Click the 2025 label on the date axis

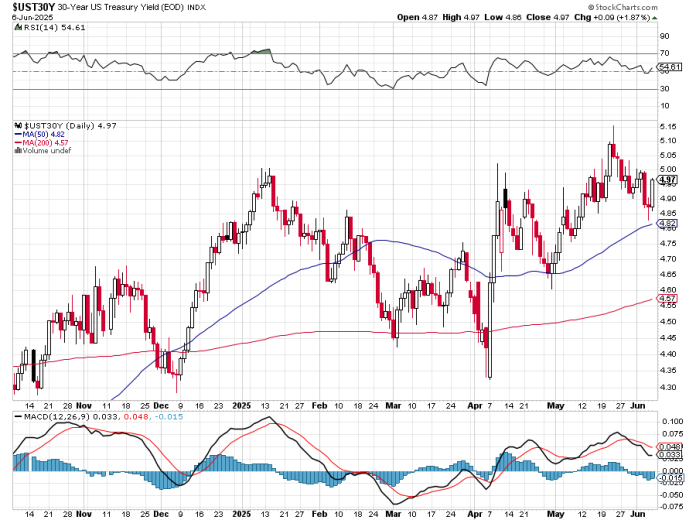pos(242,407)
